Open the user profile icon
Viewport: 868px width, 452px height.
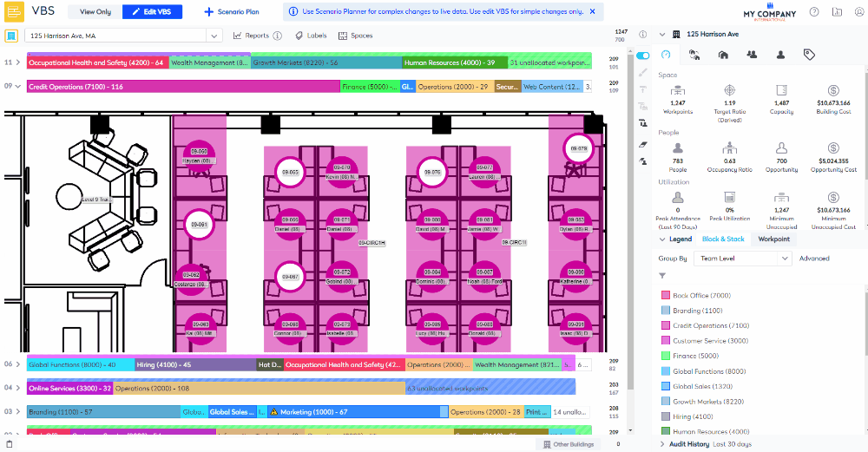[858, 12]
